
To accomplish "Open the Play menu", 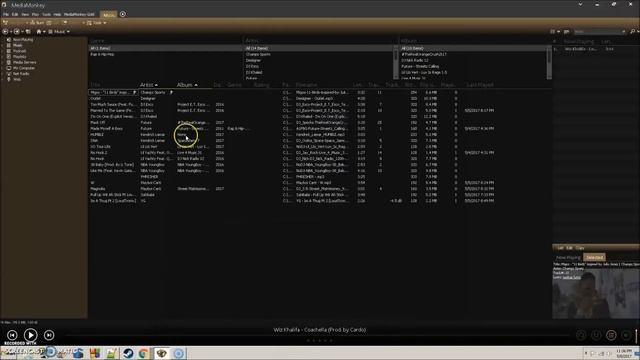I will (x=36, y=14).
